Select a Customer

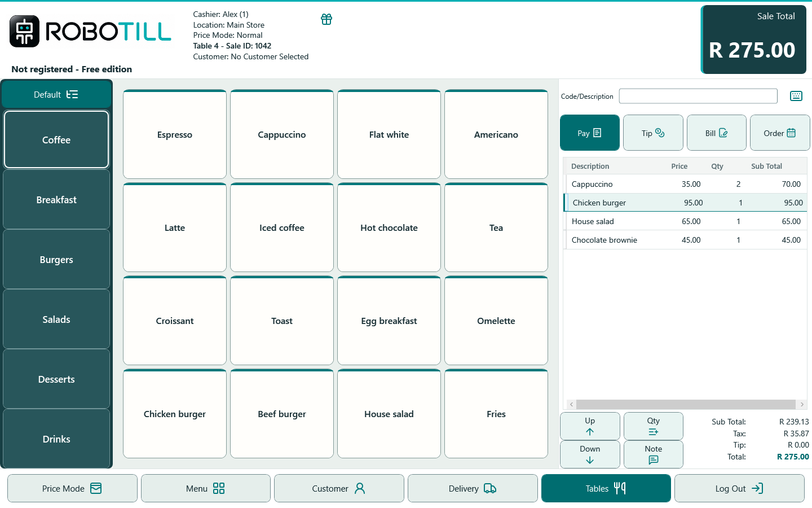pos(339,488)
